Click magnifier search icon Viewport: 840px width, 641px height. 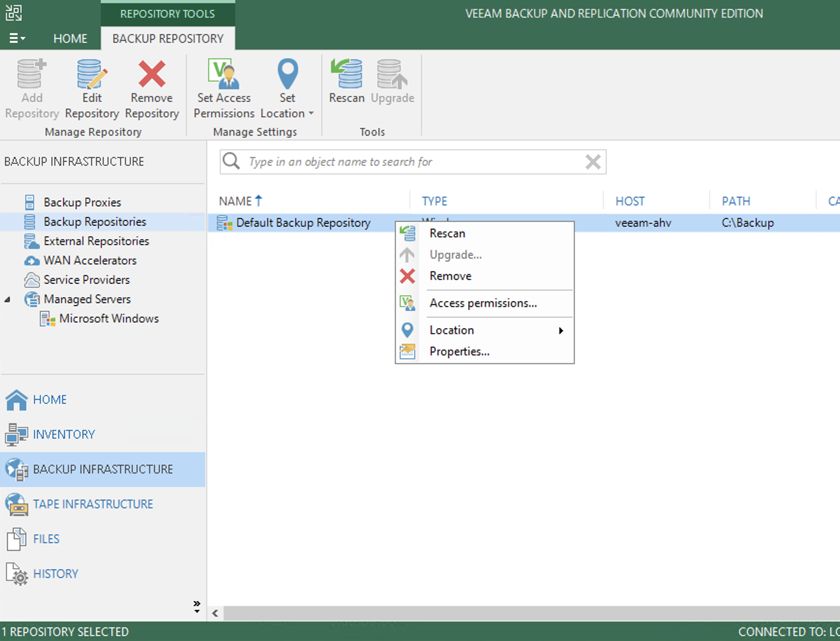231,161
